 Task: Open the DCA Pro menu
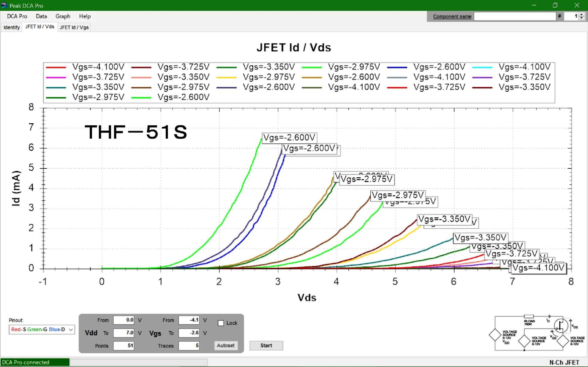[x=17, y=16]
